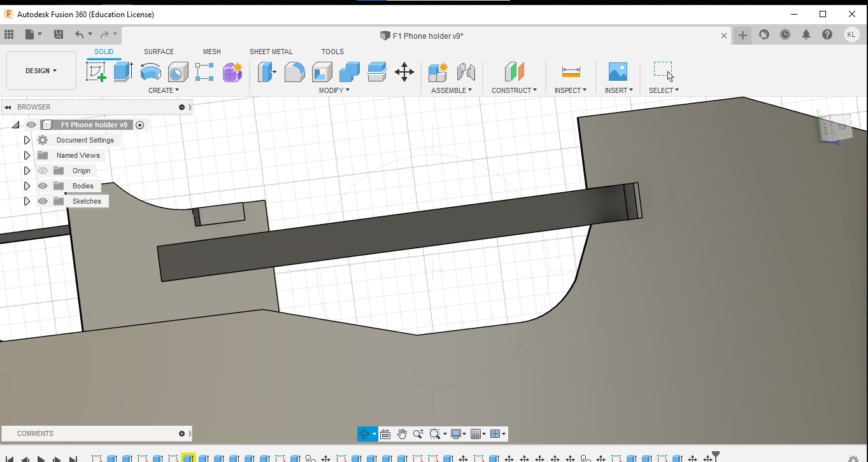The height and width of the screenshot is (462, 868).
Task: Click the highlighted yellow timeline feature
Action: 188,458
